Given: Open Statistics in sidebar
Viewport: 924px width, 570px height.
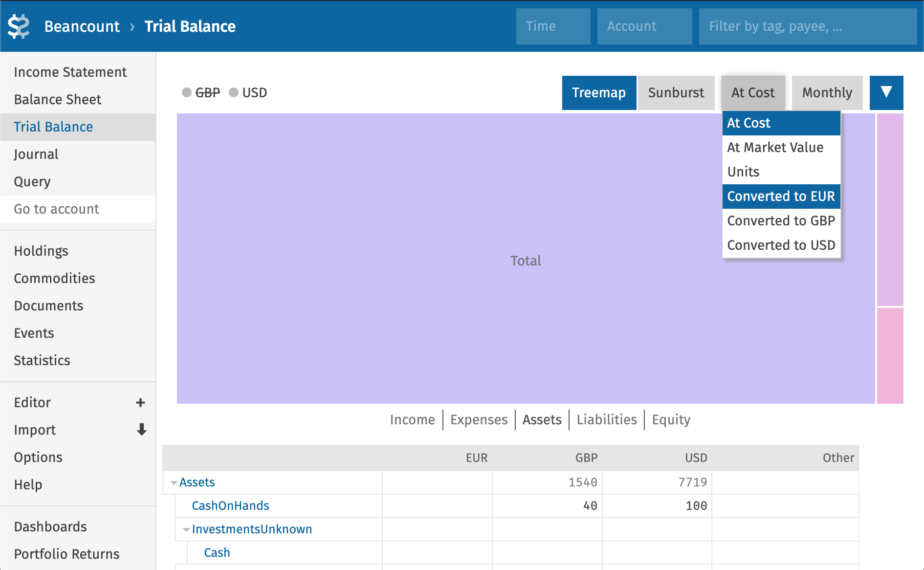Looking at the screenshot, I should tap(78, 361).
